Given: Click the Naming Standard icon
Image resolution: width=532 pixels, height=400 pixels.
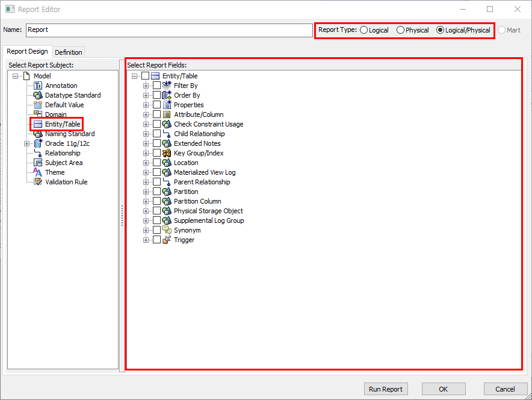Looking at the screenshot, I should pyautogui.click(x=38, y=134).
